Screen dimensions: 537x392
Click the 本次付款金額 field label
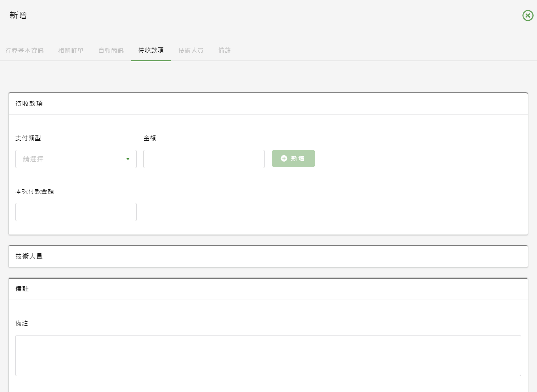point(35,191)
